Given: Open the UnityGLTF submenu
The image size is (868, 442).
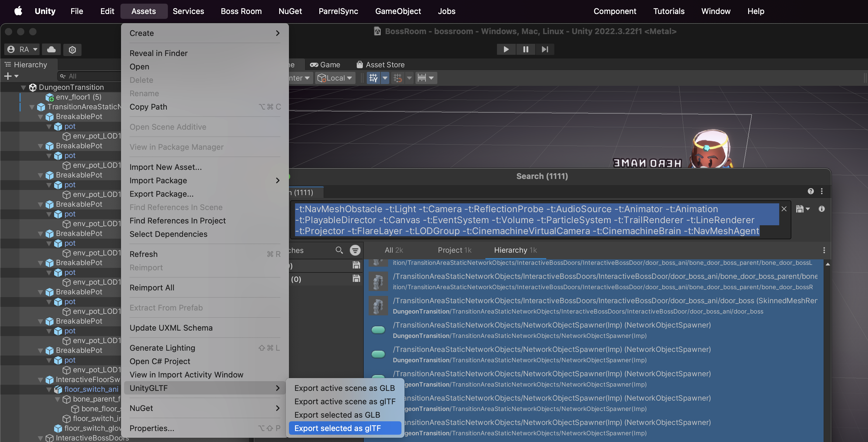Looking at the screenshot, I should (205, 388).
